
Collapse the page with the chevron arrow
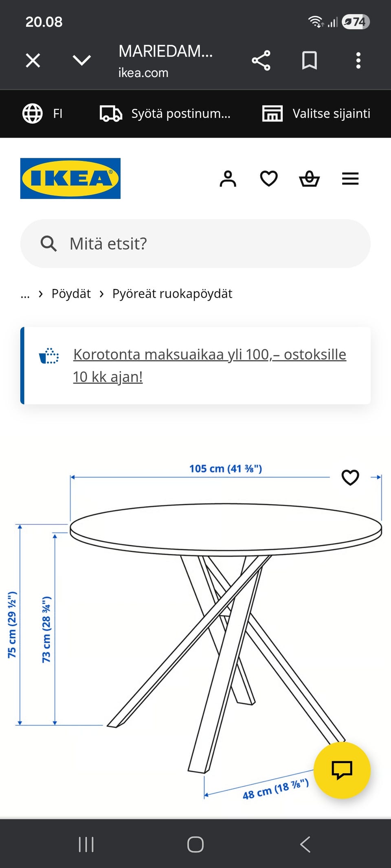pos(82,61)
